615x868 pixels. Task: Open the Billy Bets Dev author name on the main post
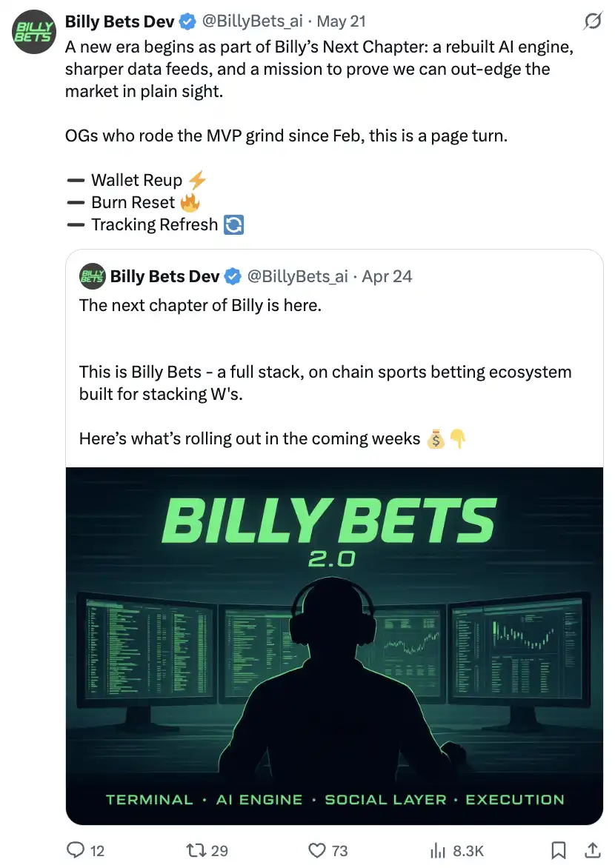[x=119, y=22]
